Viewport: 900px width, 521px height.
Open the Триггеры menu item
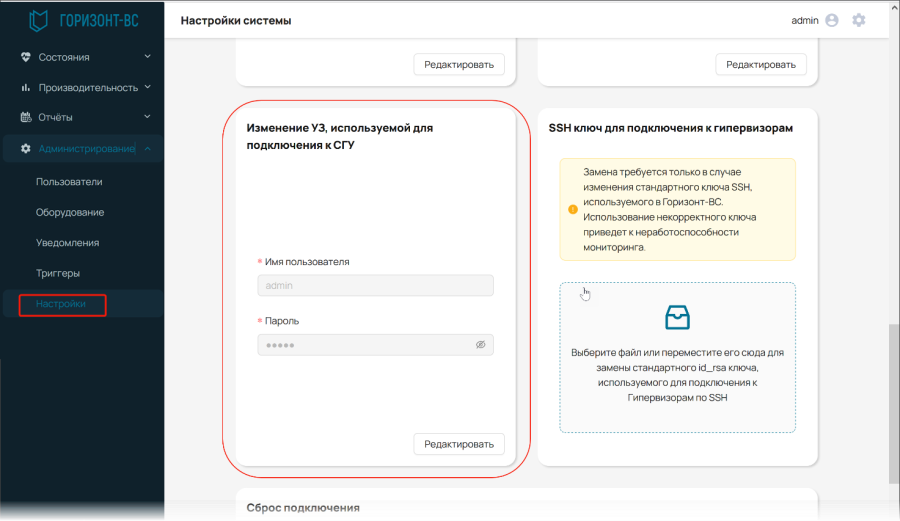point(58,273)
